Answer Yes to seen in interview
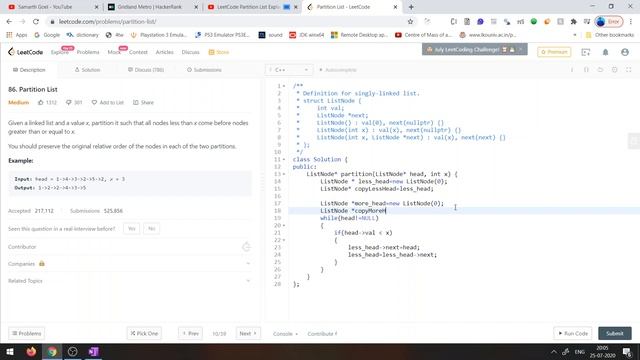Viewport: 640px width, 360px height. point(131,229)
